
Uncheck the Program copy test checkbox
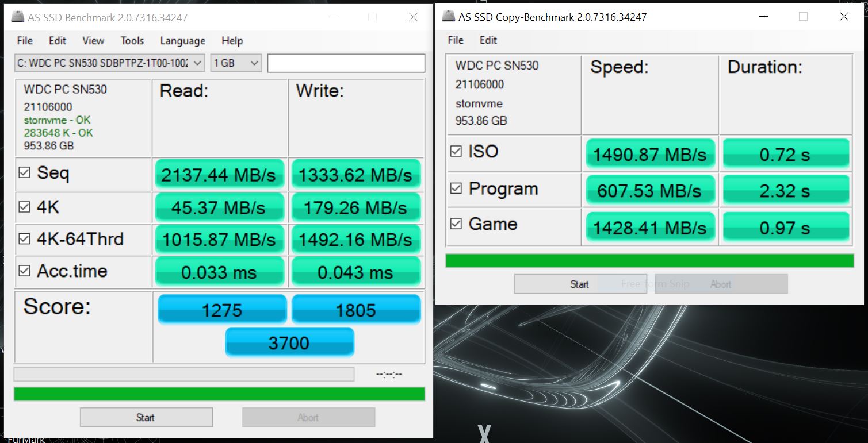click(x=456, y=188)
